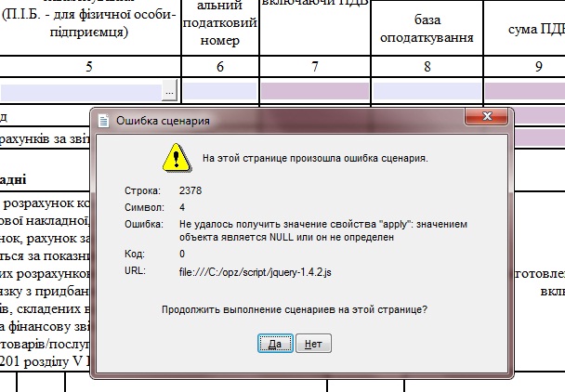Screen dimensions: 565x392
Task: Select the column 7 purple input cell
Action: pyautogui.click(x=315, y=91)
